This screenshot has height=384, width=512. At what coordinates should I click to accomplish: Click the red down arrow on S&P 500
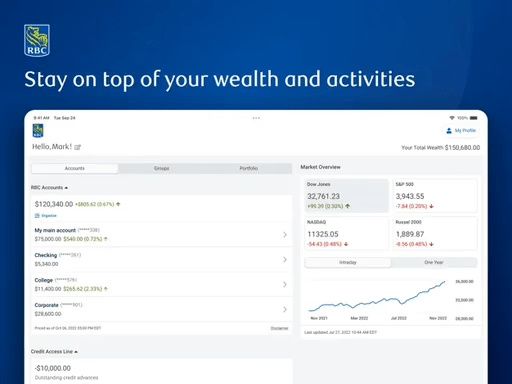click(x=431, y=206)
